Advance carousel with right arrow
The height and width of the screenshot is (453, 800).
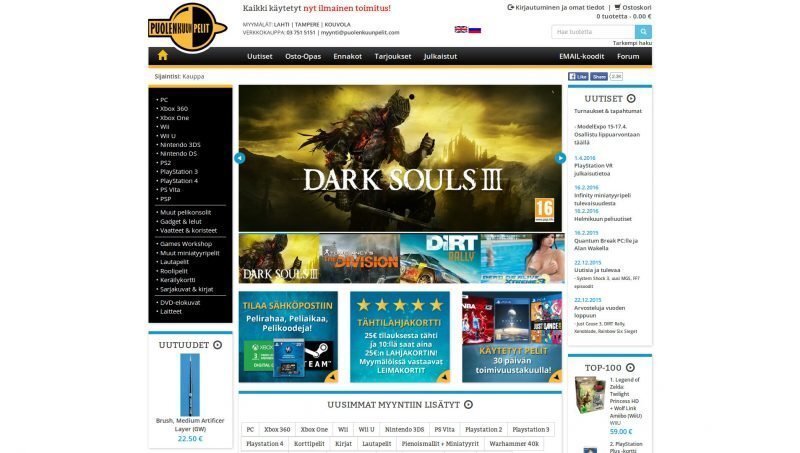point(560,158)
